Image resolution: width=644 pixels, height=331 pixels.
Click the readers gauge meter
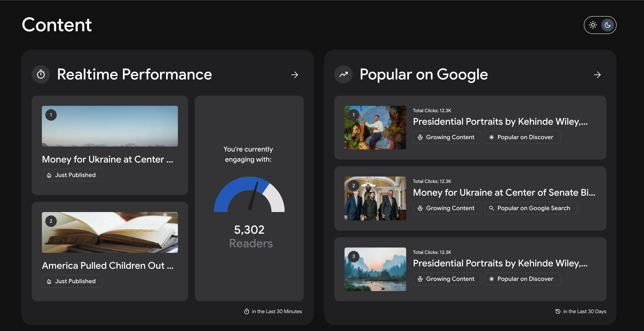pos(249,194)
